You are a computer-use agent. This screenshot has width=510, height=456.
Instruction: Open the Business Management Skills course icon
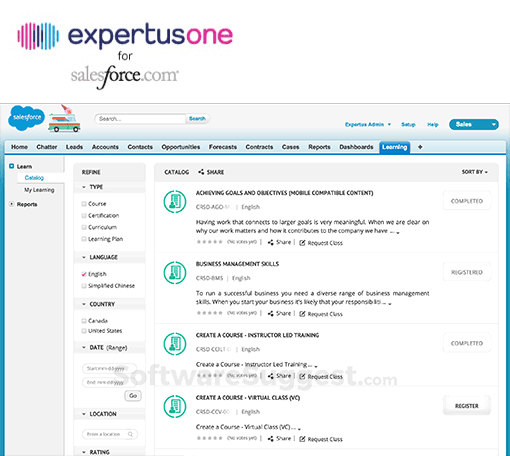pyautogui.click(x=175, y=273)
